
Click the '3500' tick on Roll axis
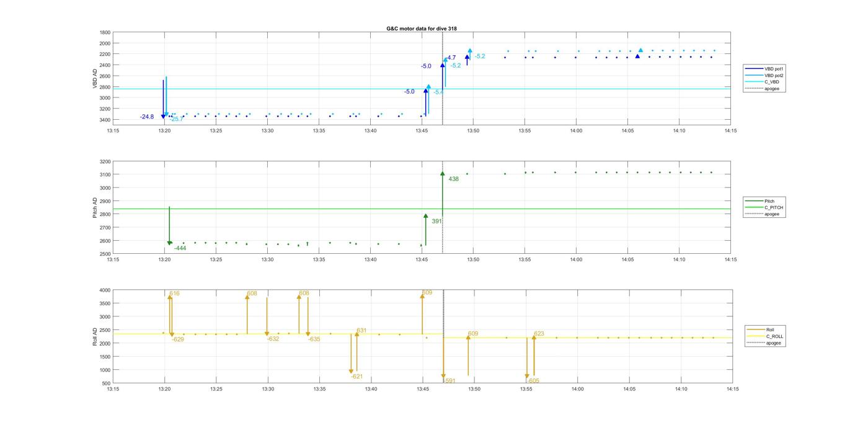[105, 303]
